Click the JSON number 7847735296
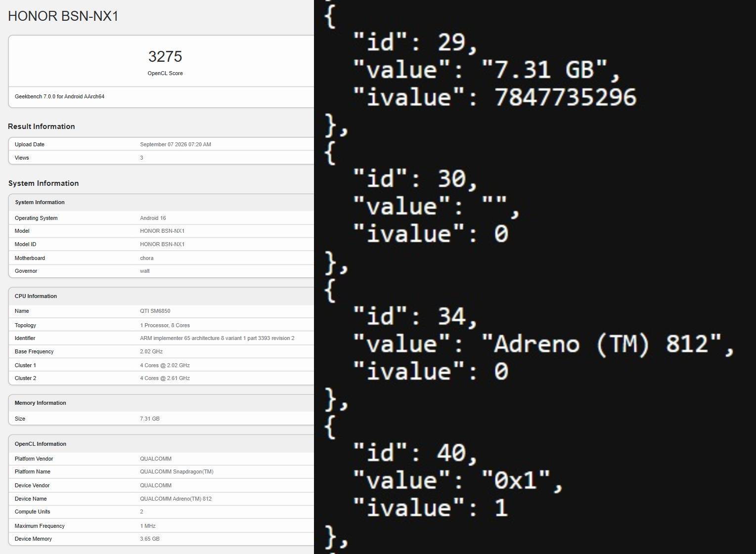The image size is (756, 554). click(565, 97)
